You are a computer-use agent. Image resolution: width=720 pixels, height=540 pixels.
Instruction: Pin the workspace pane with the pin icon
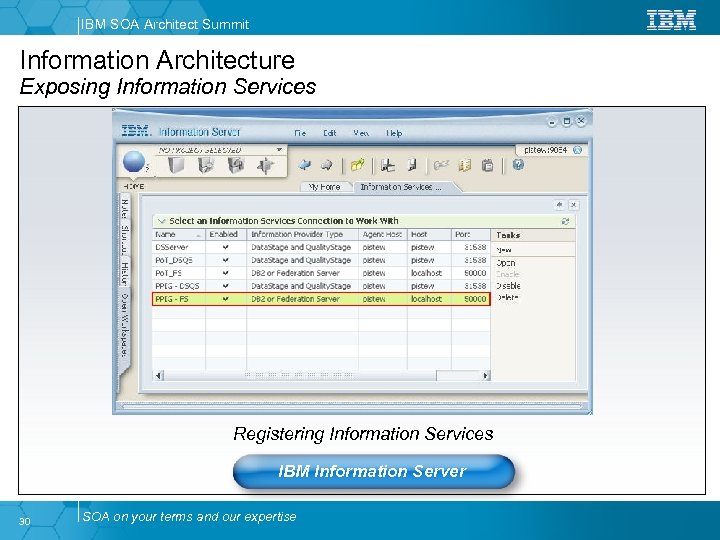[x=559, y=205]
